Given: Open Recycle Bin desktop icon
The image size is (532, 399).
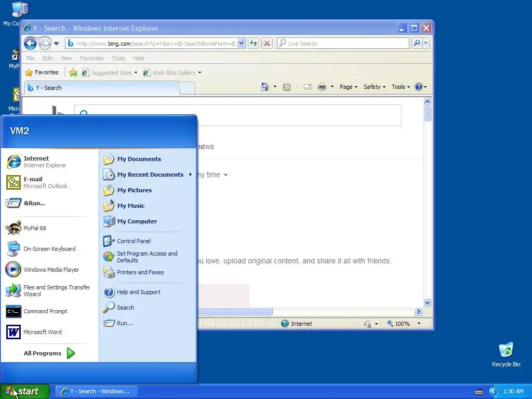Looking at the screenshot, I should coord(506,354).
